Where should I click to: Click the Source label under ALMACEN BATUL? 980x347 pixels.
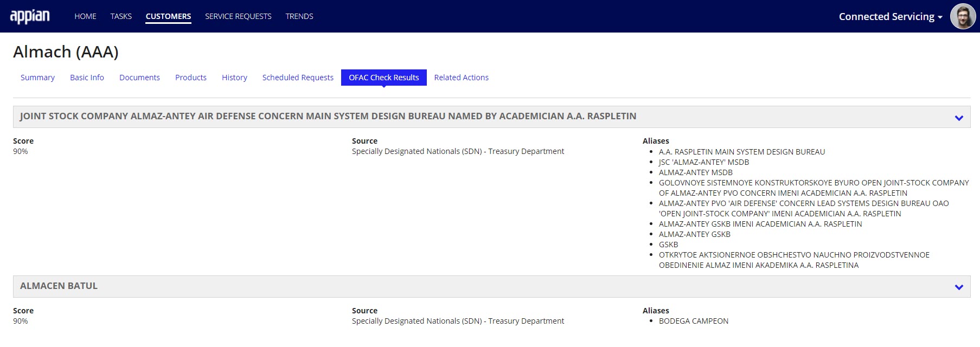364,311
